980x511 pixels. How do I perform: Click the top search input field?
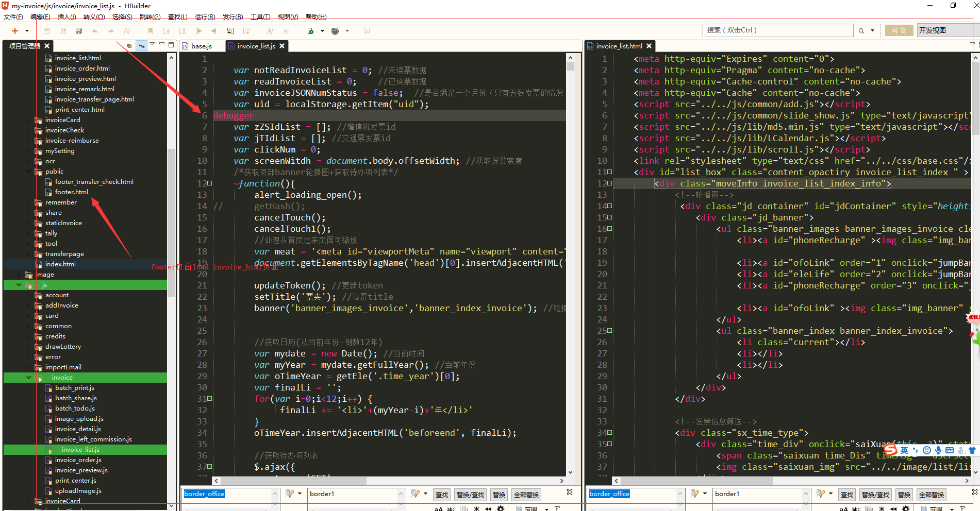[779, 30]
